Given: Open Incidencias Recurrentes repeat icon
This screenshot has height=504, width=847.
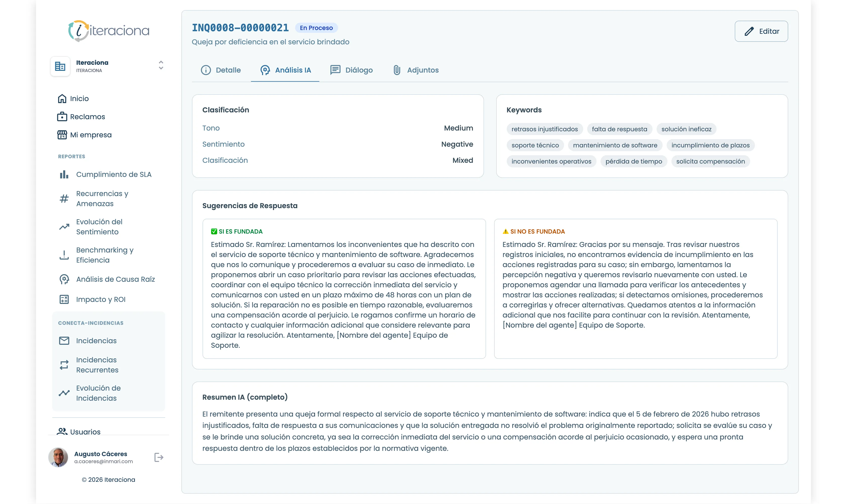Looking at the screenshot, I should 64,365.
